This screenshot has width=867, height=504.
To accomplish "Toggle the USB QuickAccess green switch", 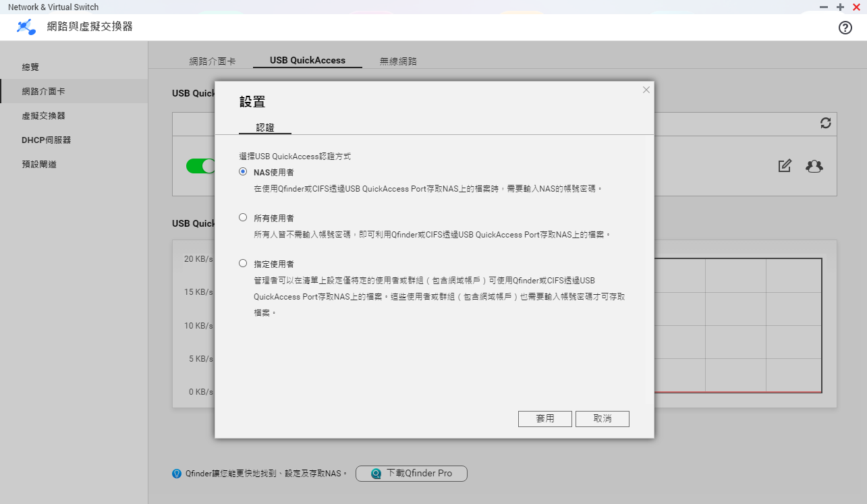I will click(x=201, y=165).
